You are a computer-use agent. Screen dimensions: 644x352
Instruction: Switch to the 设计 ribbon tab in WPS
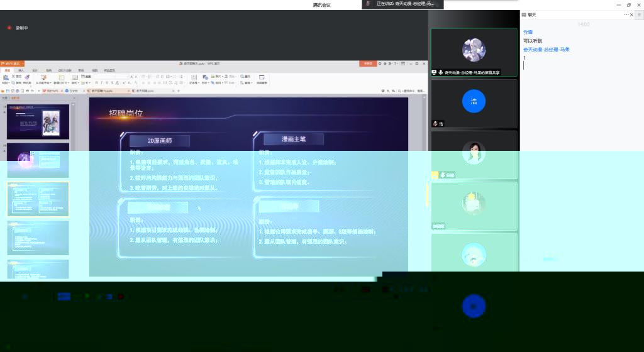click(35, 70)
